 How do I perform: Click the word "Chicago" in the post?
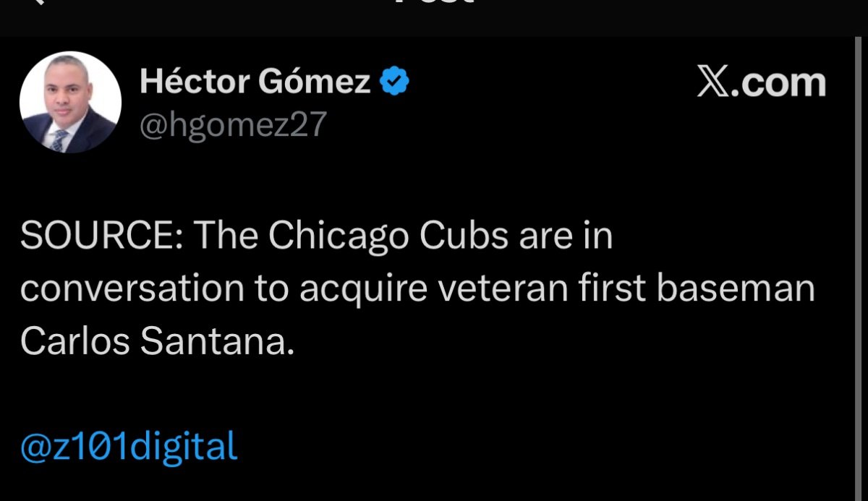[x=319, y=236]
